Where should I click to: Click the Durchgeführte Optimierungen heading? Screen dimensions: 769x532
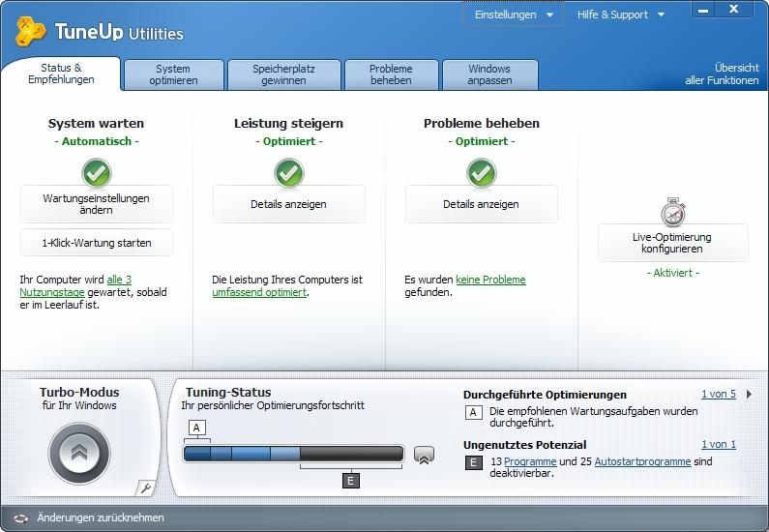pyautogui.click(x=545, y=395)
